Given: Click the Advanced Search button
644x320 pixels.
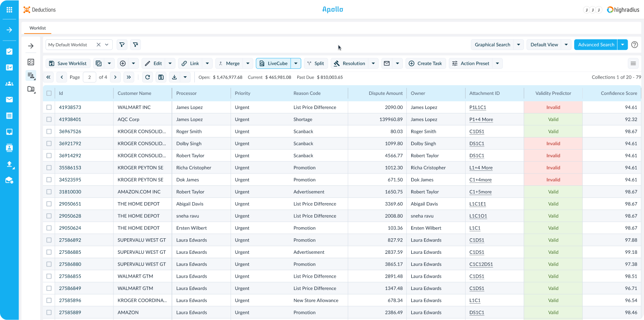Looking at the screenshot, I should click(596, 45).
